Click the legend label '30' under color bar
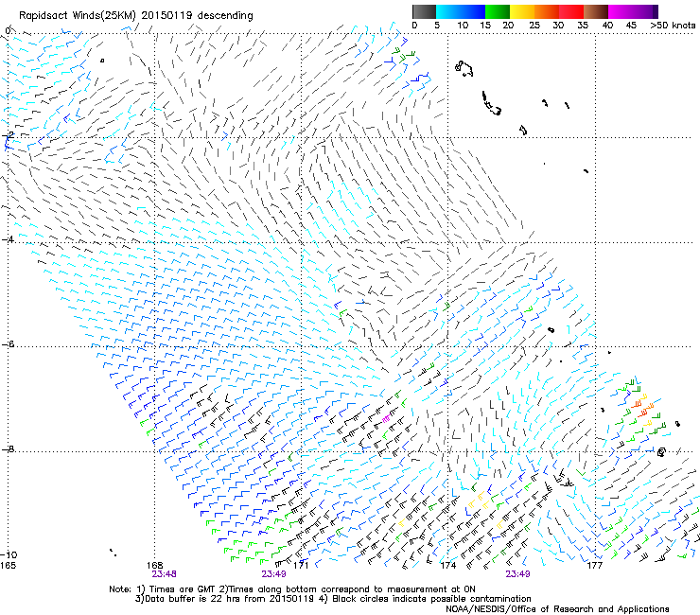 558,25
